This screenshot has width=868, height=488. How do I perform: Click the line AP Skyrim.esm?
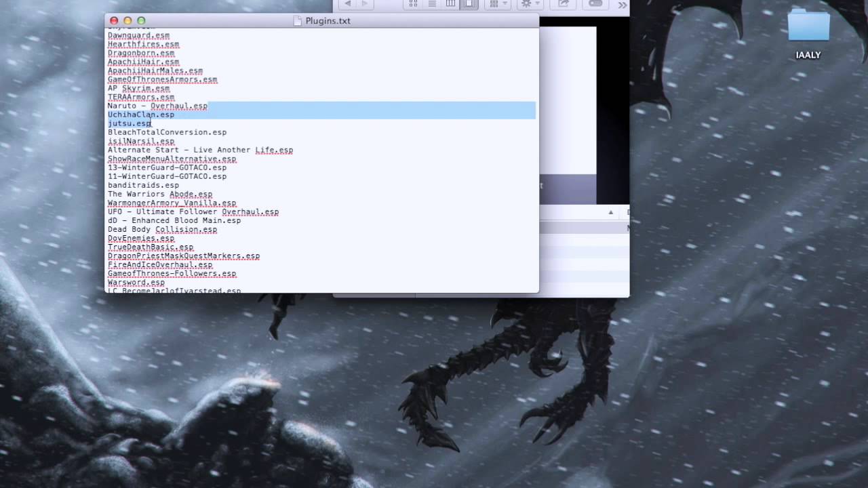click(x=138, y=88)
